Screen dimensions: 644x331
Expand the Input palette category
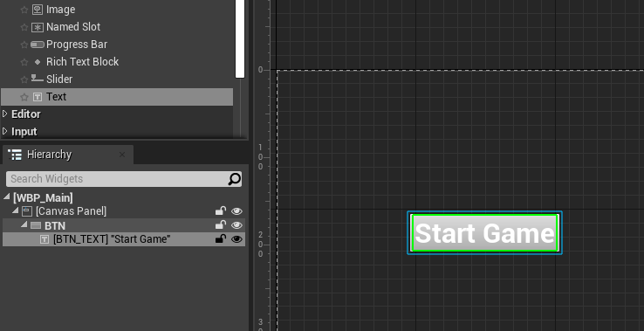[5, 131]
